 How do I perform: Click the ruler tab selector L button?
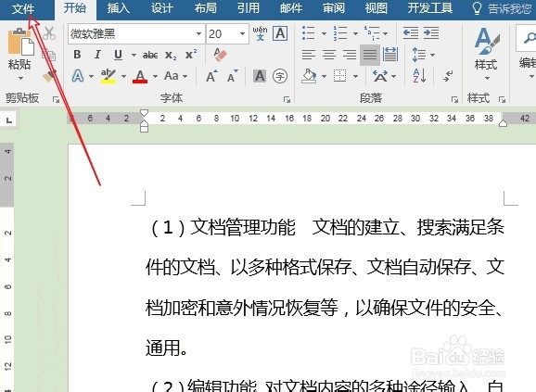pos(8,120)
